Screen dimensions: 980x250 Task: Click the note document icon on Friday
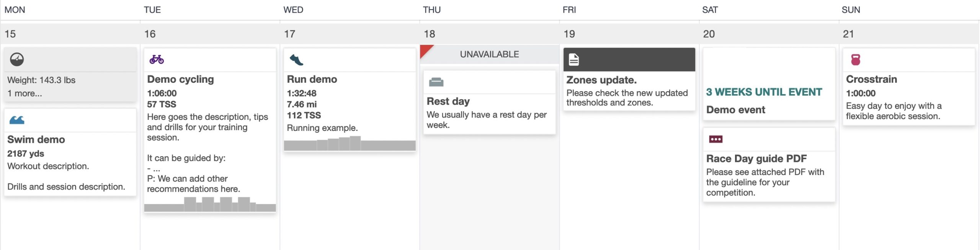(573, 60)
